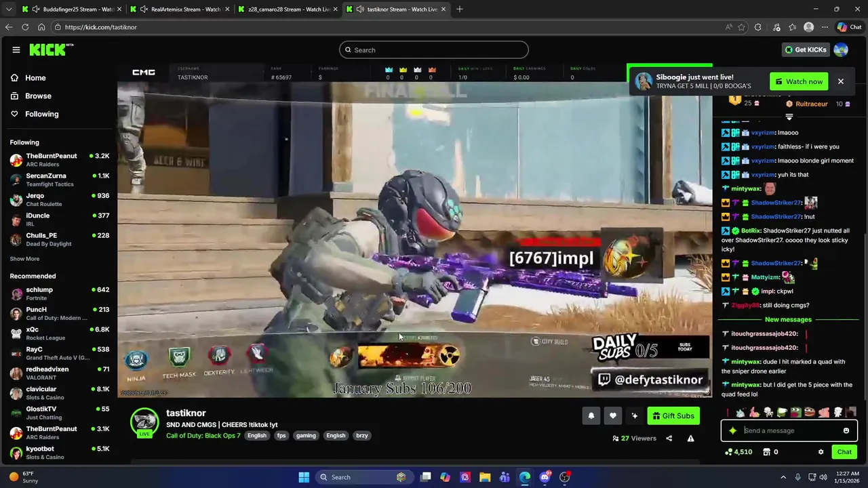Click the sparkle subscribe icon
The width and height of the screenshot is (868, 488).
634,416
